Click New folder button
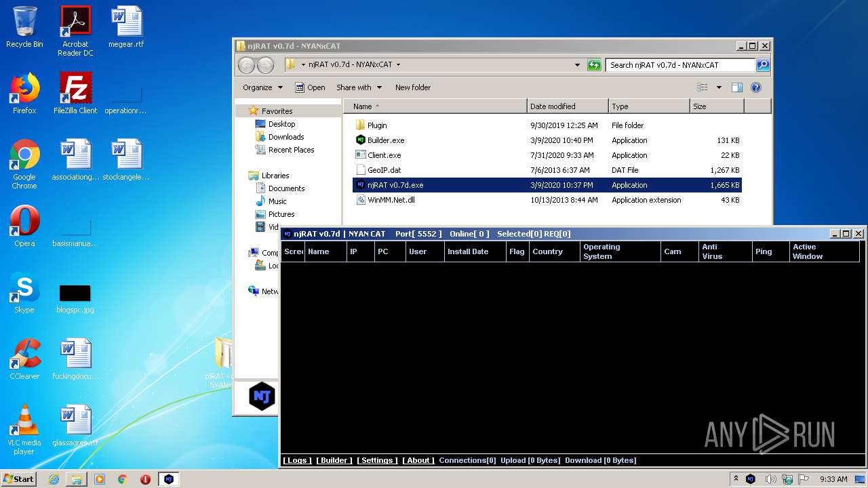This screenshot has width=868, height=488. point(413,87)
